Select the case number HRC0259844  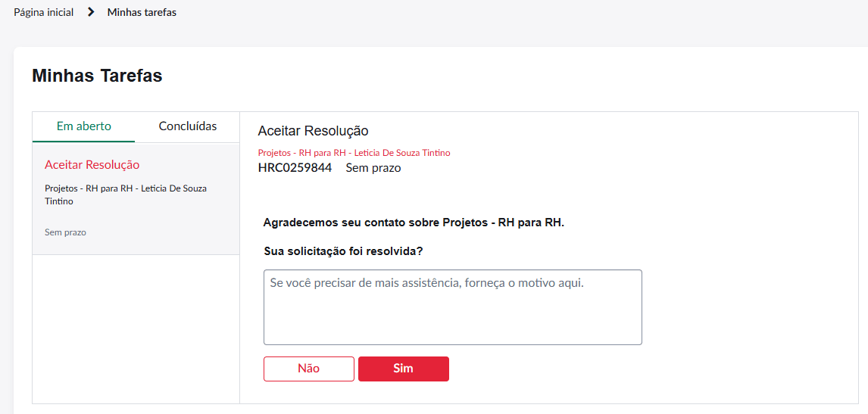(x=295, y=168)
